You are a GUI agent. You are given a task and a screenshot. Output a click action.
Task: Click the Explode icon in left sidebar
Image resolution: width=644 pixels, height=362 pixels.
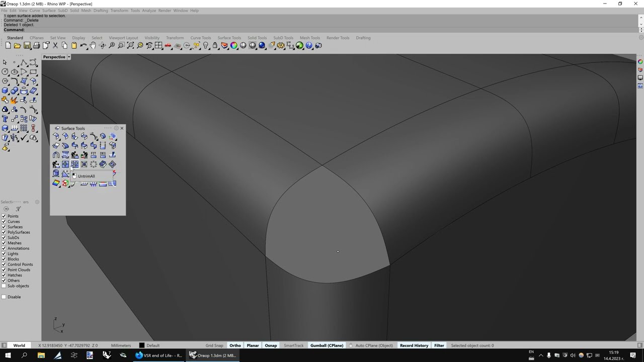pyautogui.click(x=15, y=100)
